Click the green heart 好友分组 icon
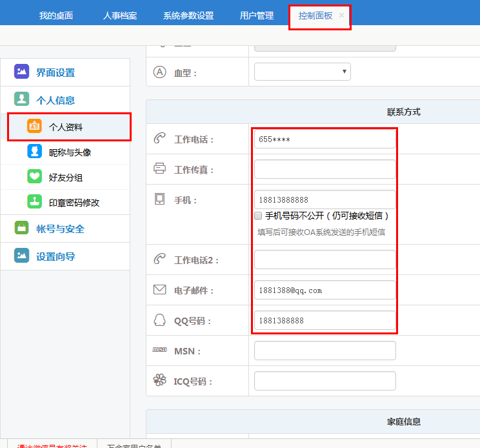 [35, 177]
